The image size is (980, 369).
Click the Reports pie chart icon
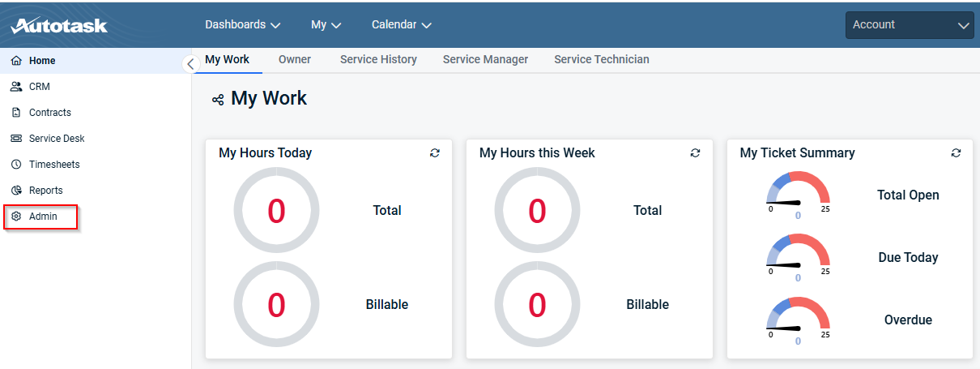click(16, 191)
